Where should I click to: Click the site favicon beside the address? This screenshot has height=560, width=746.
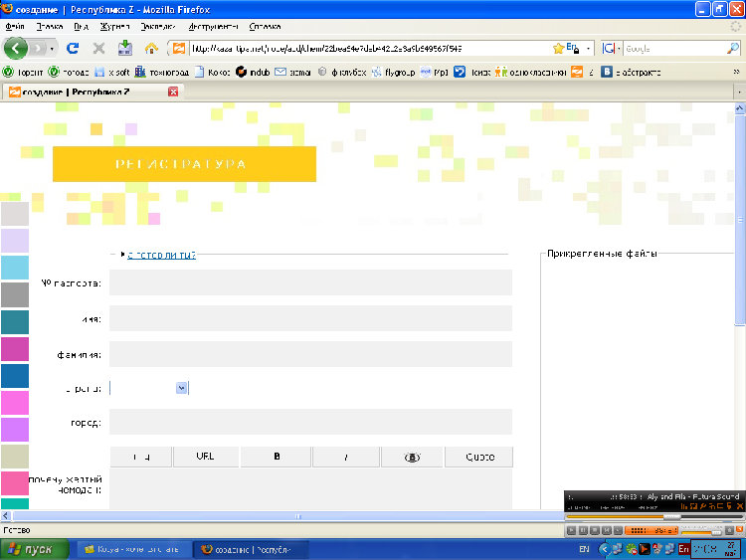coord(179,48)
